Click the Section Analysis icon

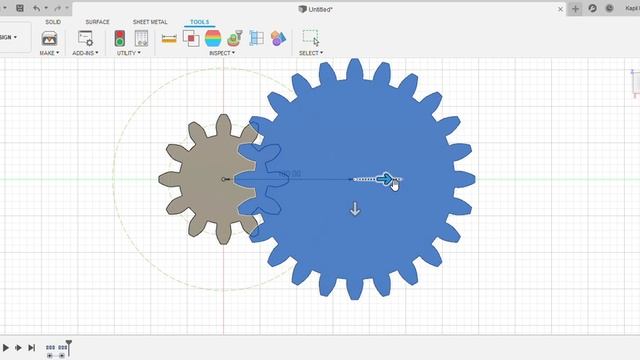257,38
